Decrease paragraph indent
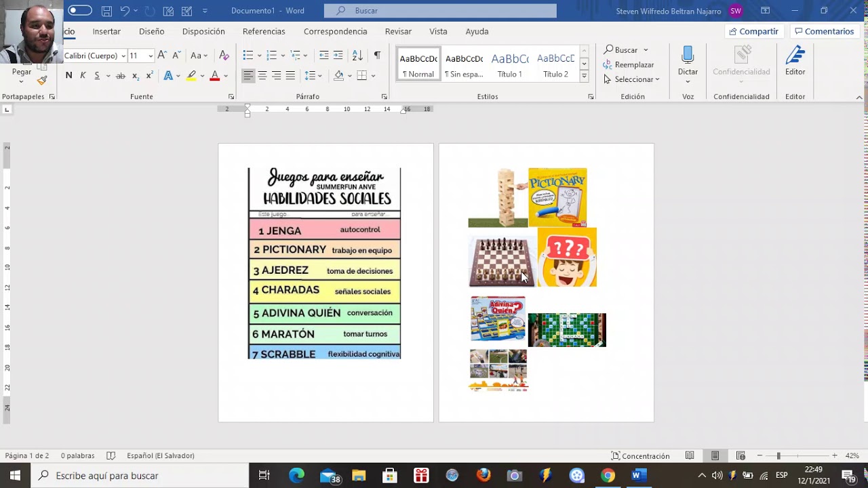The height and width of the screenshot is (488, 868). (323, 55)
